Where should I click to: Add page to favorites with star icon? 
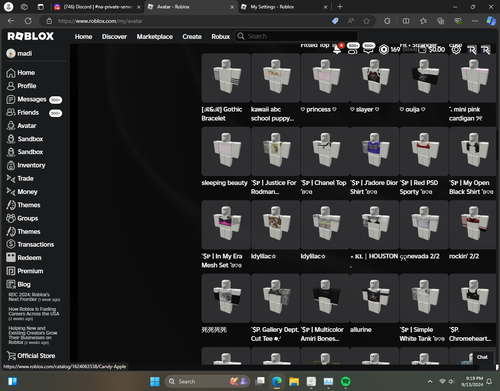tap(366, 21)
